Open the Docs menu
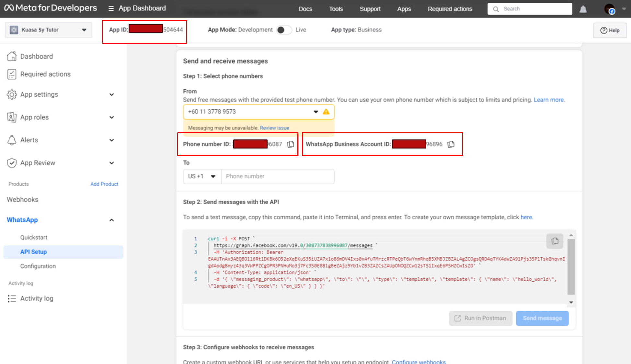 [x=305, y=9]
